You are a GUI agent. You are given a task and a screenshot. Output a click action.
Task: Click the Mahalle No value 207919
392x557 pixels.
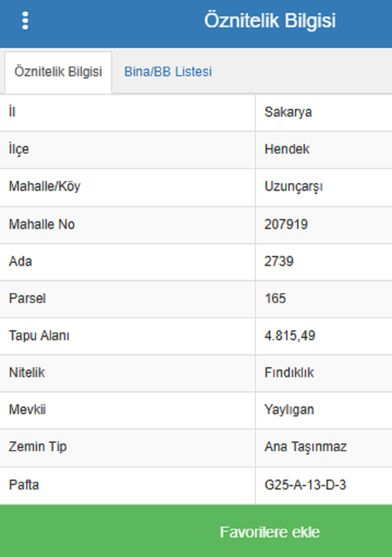(286, 224)
